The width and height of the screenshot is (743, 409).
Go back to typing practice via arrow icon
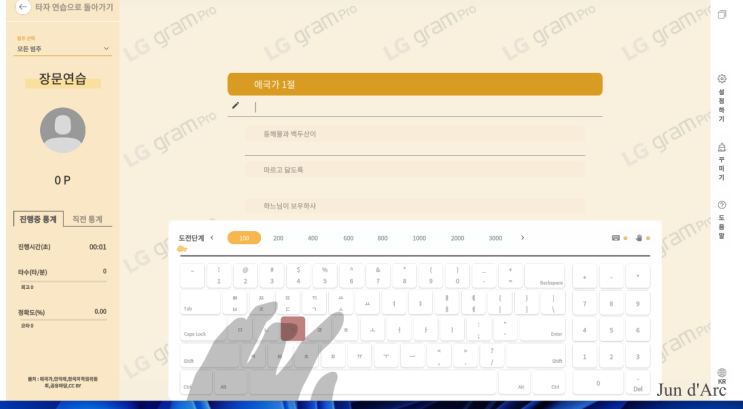pos(22,7)
